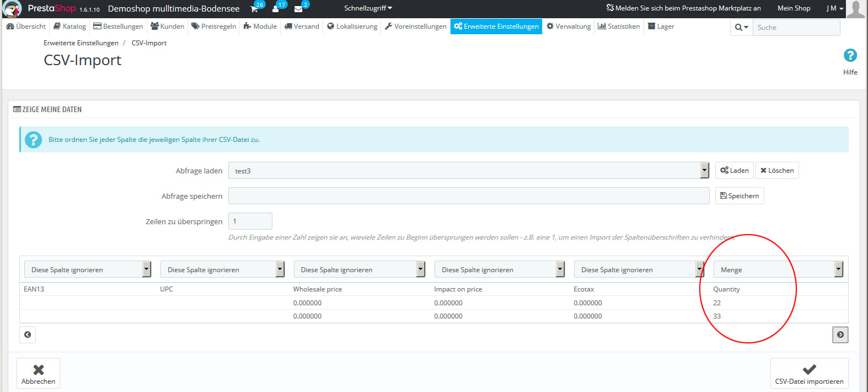This screenshot has width=868, height=392.
Task: Open the Wholesale price column dropdown
Action: tap(359, 269)
